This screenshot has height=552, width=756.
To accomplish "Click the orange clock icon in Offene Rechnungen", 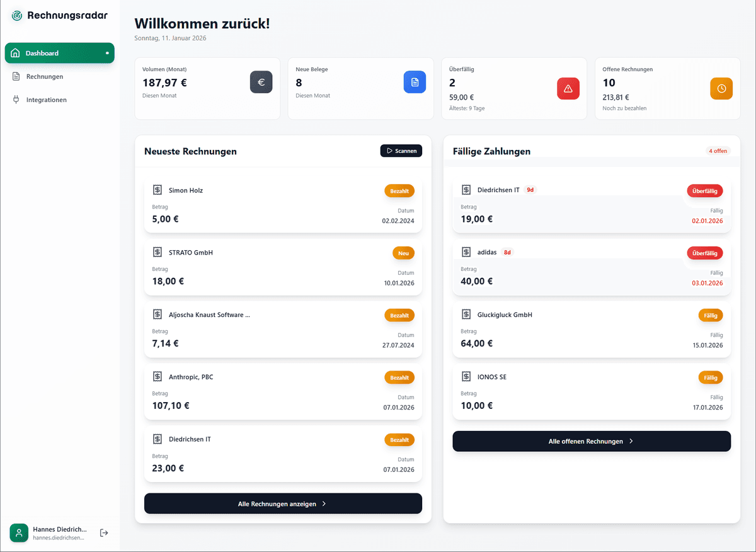I will point(721,89).
